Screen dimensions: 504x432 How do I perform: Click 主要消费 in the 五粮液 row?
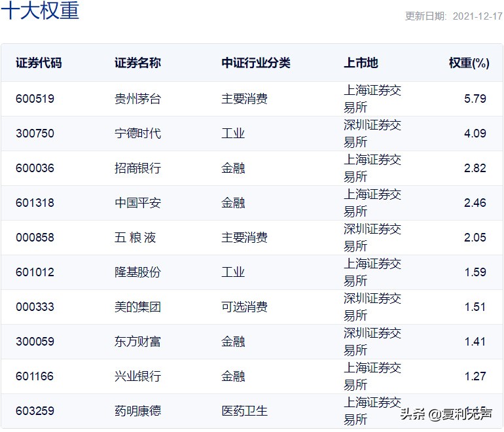[x=244, y=238]
